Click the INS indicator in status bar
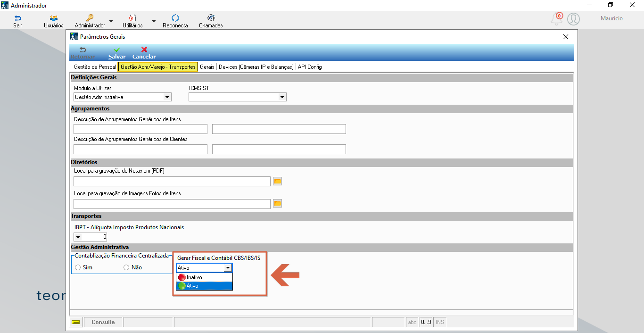Image resolution: width=644 pixels, height=333 pixels. pyautogui.click(x=439, y=322)
